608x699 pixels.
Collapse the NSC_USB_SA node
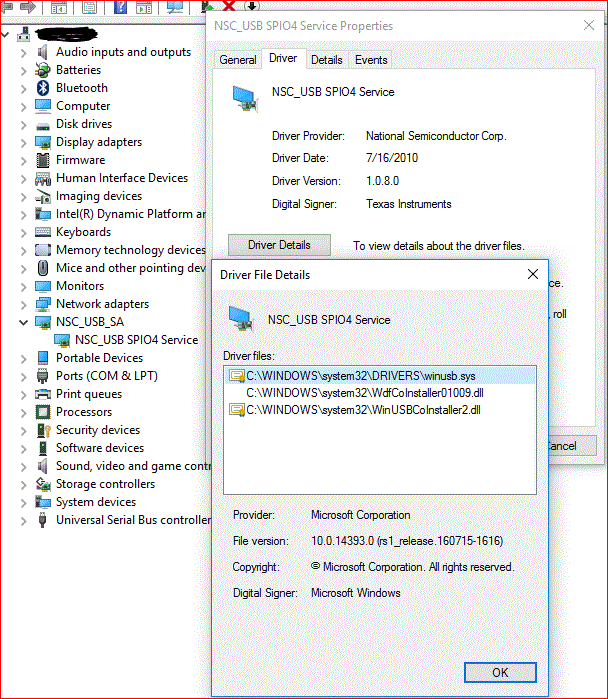pos(24,322)
